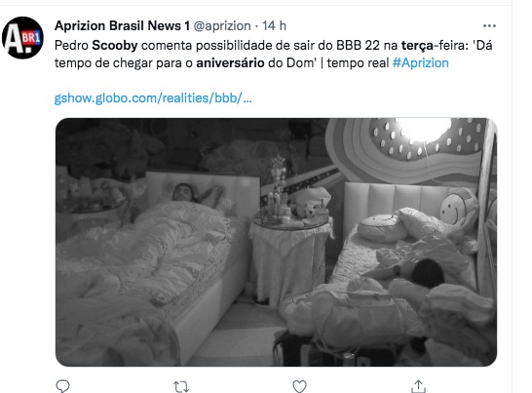Open the gshow.globo.com/realities/bbb link
The height and width of the screenshot is (393, 532).
click(x=153, y=98)
